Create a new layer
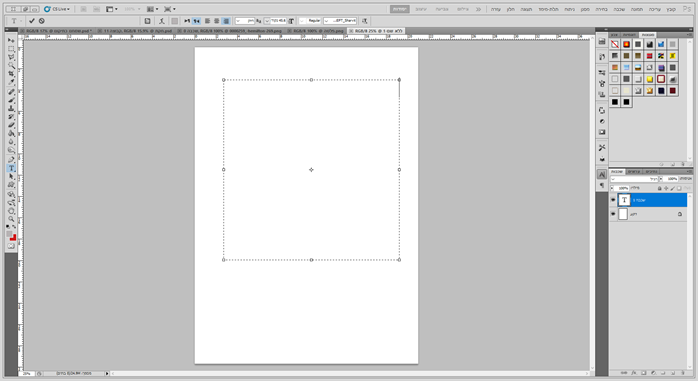The image size is (698, 381). click(x=672, y=373)
